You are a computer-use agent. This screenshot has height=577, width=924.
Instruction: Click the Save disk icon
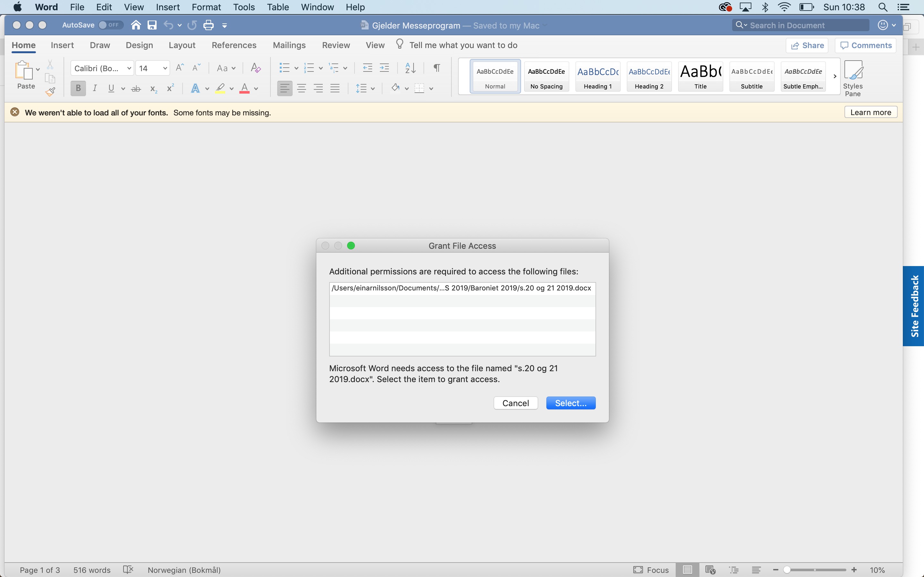152,25
